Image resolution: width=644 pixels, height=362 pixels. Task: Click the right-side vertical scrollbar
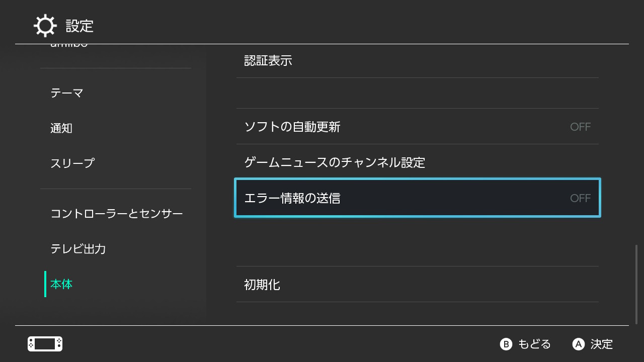coord(636,285)
